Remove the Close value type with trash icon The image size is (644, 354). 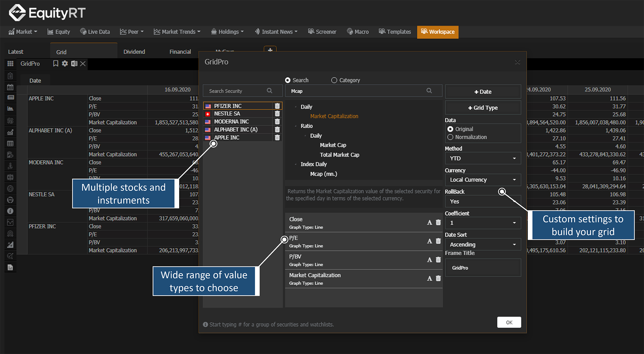pos(438,222)
